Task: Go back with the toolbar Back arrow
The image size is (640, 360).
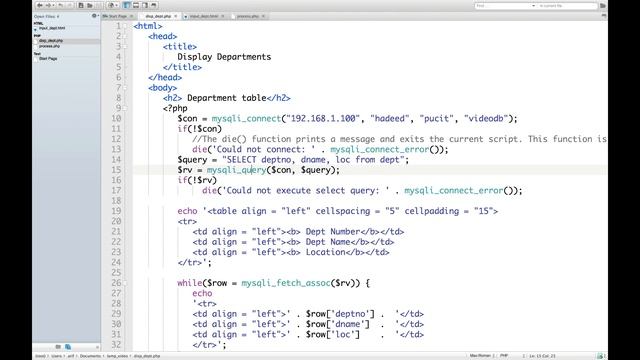Action: tap(40, 5)
